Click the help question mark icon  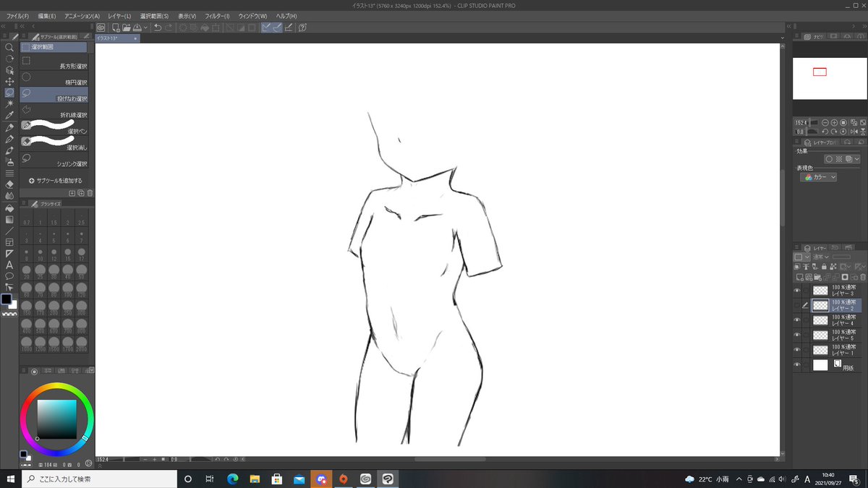tap(302, 27)
